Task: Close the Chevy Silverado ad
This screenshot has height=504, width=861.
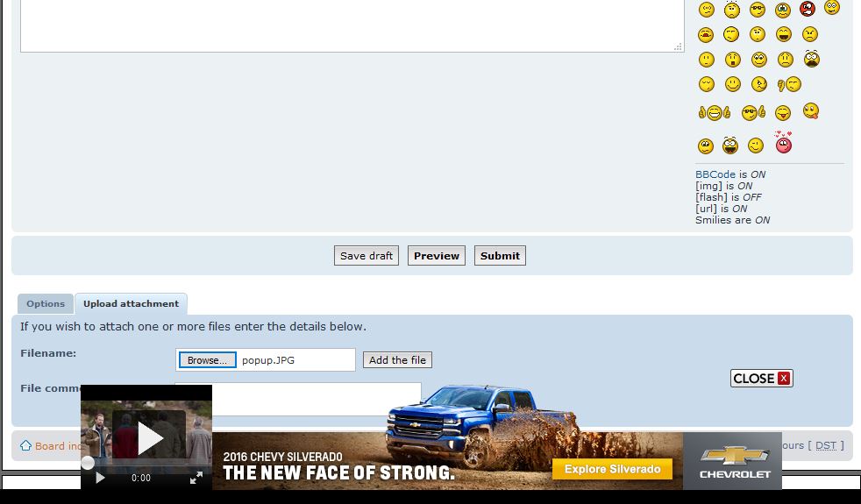Action: 761,379
